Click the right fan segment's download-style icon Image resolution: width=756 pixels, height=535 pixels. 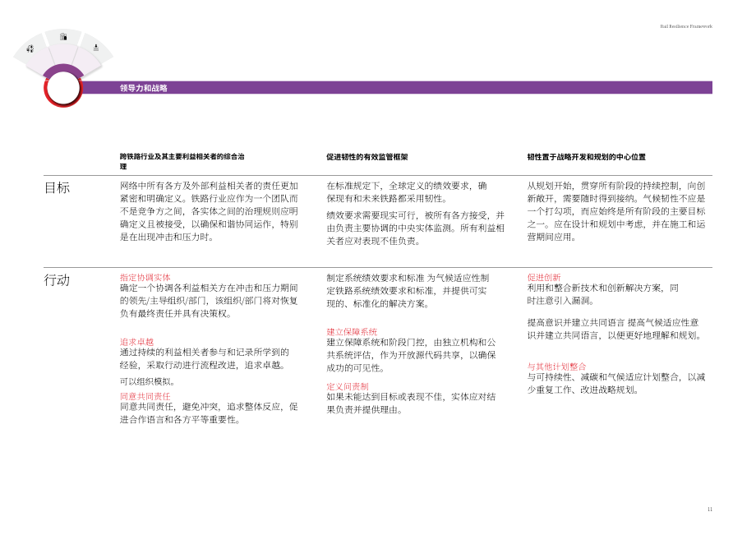[96, 47]
